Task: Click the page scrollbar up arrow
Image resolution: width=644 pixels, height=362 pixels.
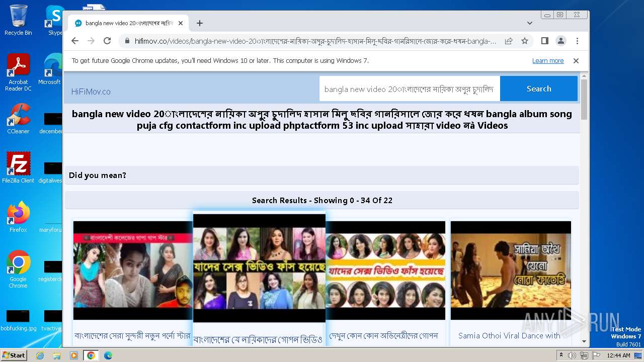Action: 584,76
